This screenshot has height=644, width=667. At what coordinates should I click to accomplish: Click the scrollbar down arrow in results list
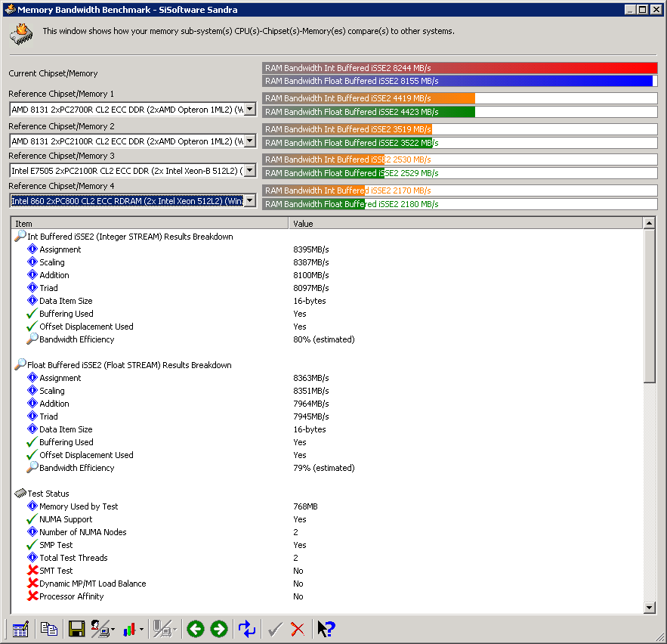(649, 608)
